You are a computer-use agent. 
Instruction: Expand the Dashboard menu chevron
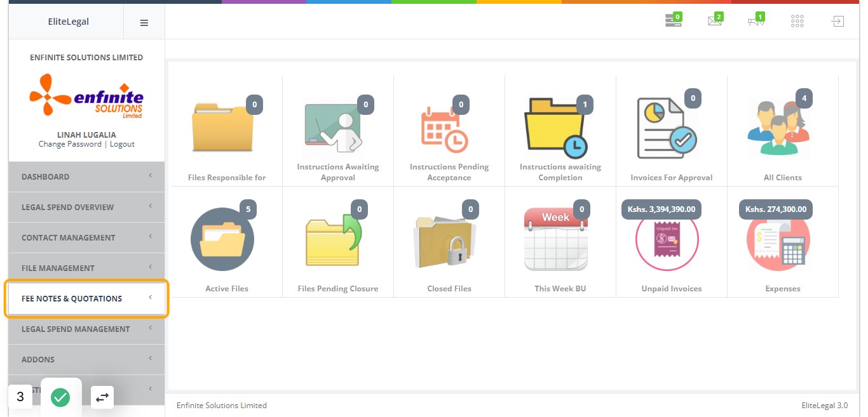151,176
